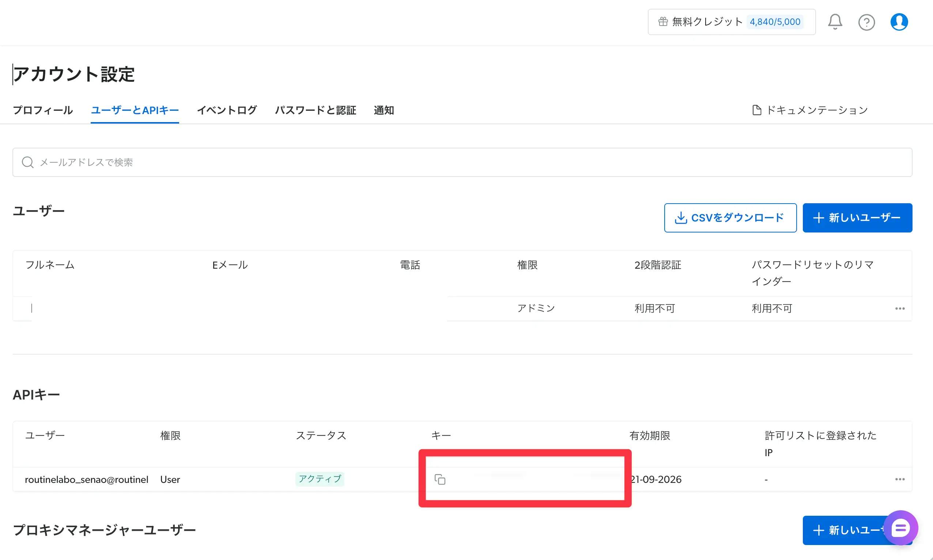Open the イベントログ tab
The width and height of the screenshot is (933, 560).
click(x=227, y=110)
